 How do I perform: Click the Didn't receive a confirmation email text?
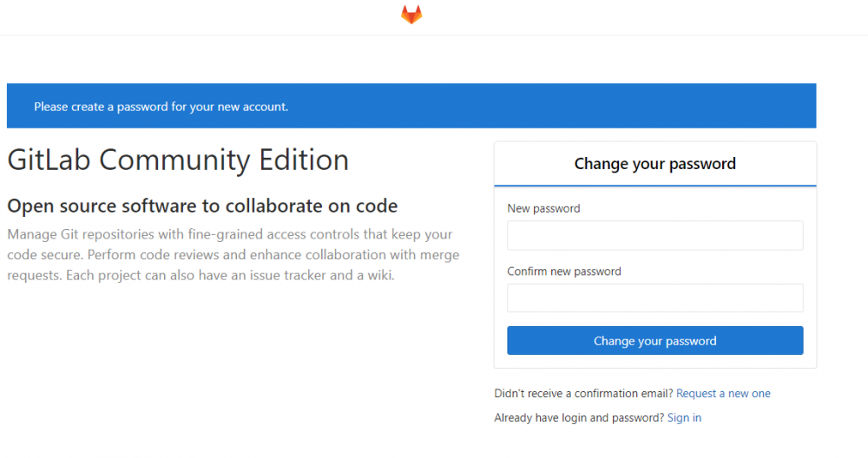coord(583,394)
